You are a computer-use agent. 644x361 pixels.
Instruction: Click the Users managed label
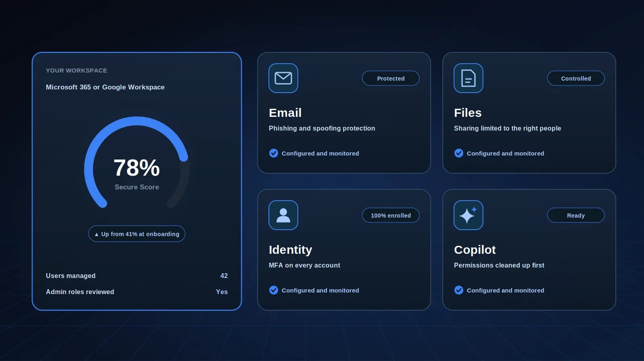(x=71, y=276)
